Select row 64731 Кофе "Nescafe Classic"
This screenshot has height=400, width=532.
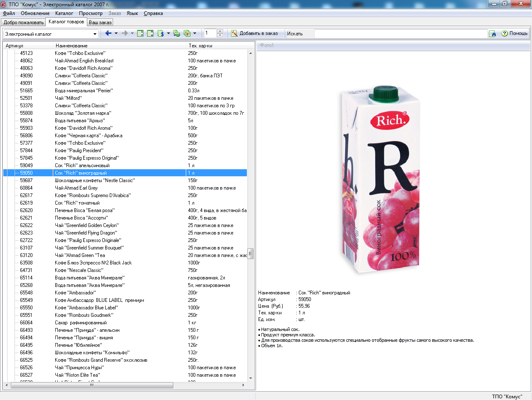pos(125,270)
